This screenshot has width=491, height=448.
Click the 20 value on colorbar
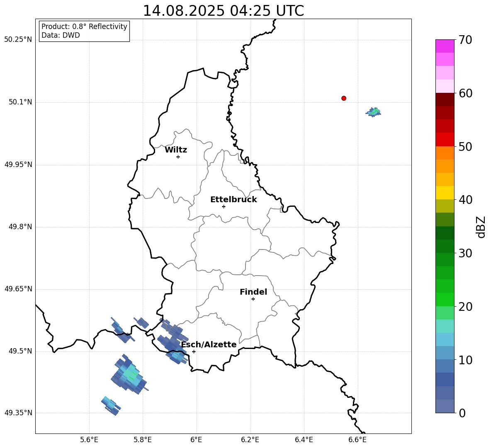[465, 307]
